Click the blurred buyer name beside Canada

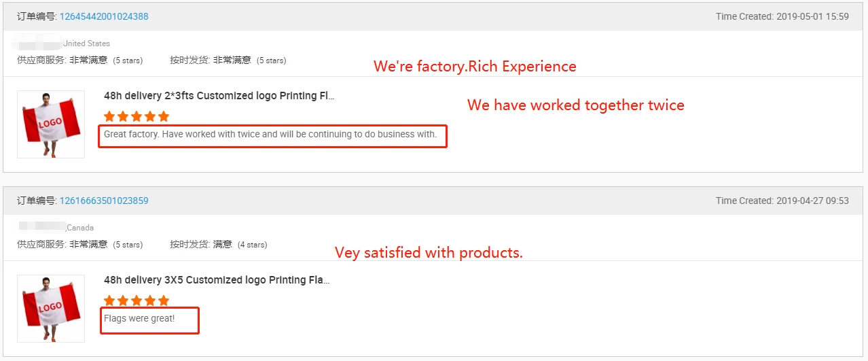[41, 227]
